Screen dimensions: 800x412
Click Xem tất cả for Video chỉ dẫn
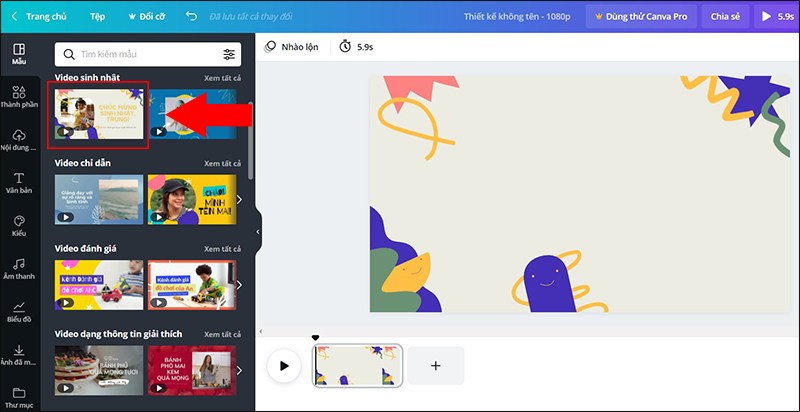point(222,164)
